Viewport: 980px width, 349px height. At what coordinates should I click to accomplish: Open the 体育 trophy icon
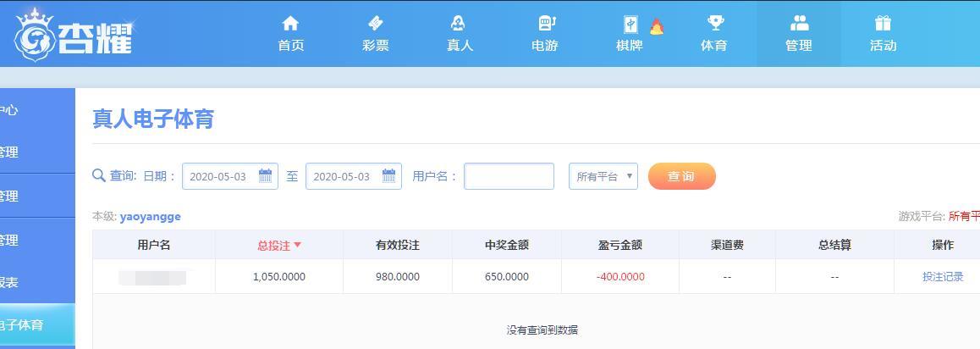[x=715, y=24]
